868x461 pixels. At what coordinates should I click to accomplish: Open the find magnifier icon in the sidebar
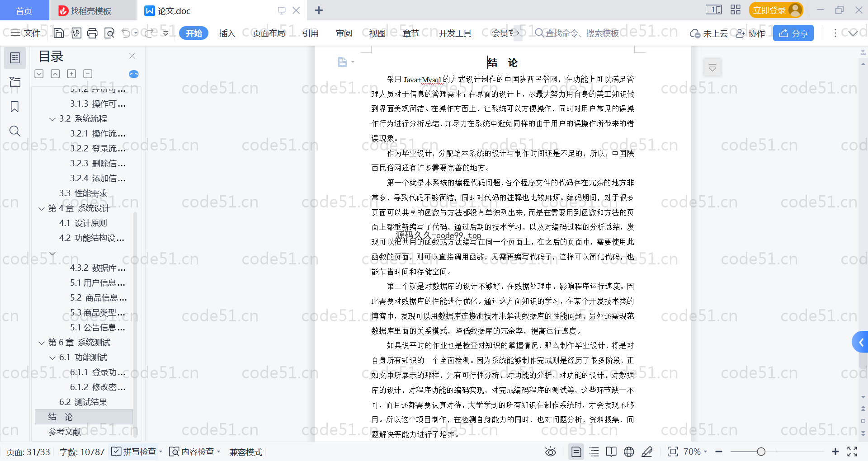pyautogui.click(x=15, y=131)
